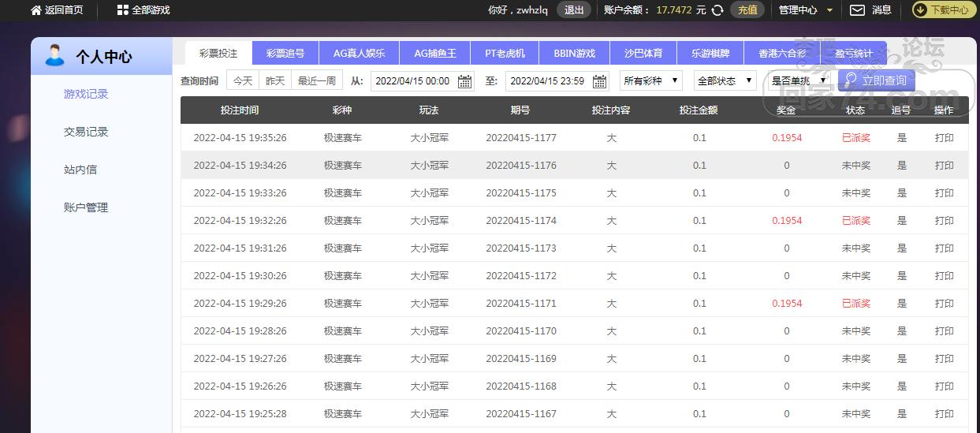Click 已派奖 status in 20220415-1171 row
Image resolution: width=980 pixels, height=433 pixels.
click(x=856, y=304)
